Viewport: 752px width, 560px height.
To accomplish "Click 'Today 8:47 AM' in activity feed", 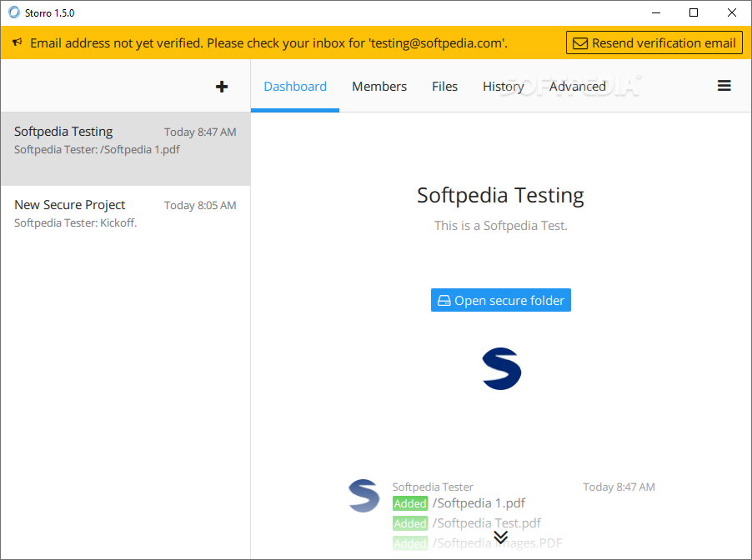I will (x=619, y=487).
